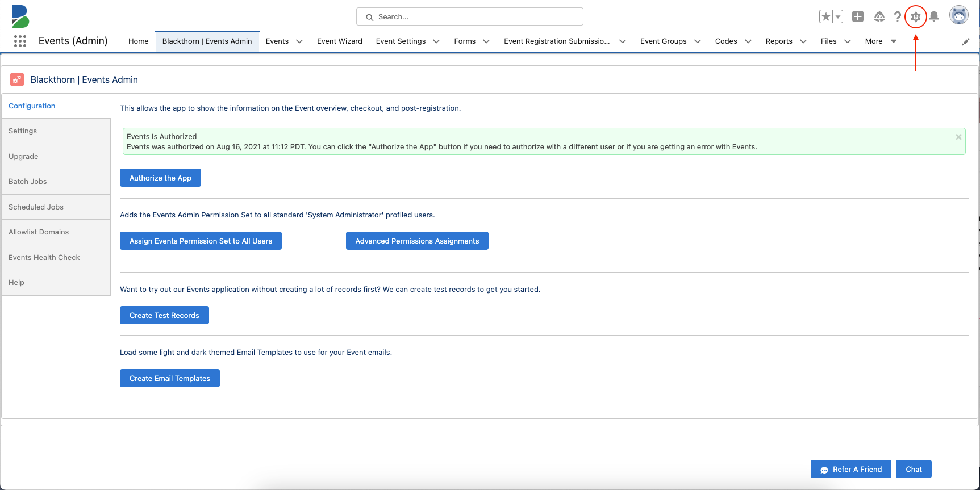This screenshot has width=980, height=490.
Task: Select Help in the sidebar
Action: (x=56, y=283)
